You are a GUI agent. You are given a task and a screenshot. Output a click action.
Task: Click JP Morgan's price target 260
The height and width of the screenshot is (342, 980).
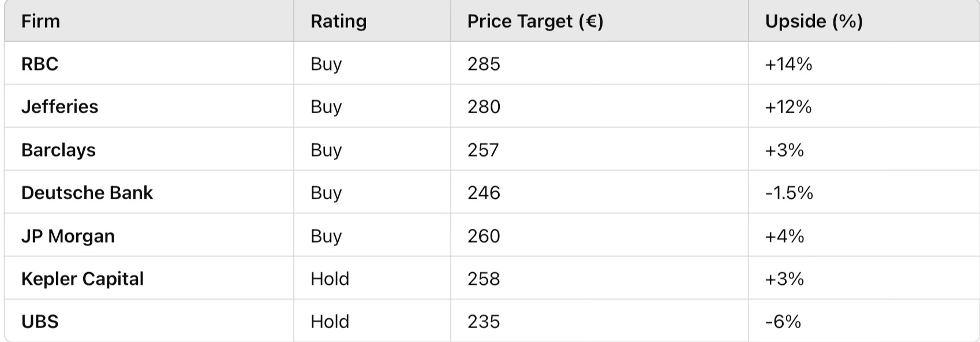[x=484, y=236]
